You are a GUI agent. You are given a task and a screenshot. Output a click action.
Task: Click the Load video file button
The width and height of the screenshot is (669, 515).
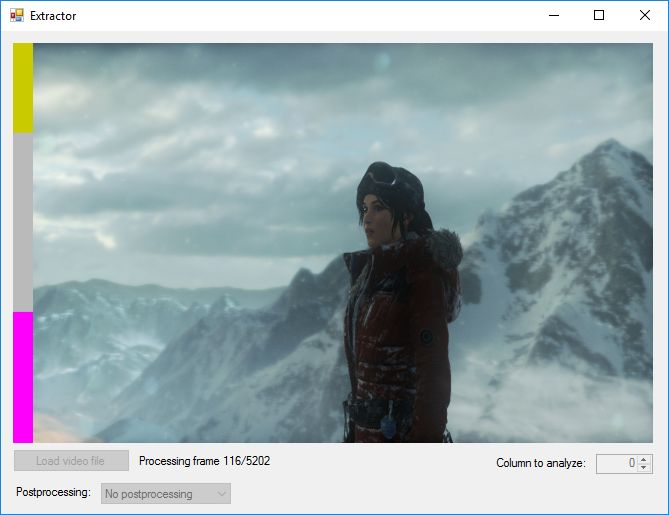click(x=71, y=461)
